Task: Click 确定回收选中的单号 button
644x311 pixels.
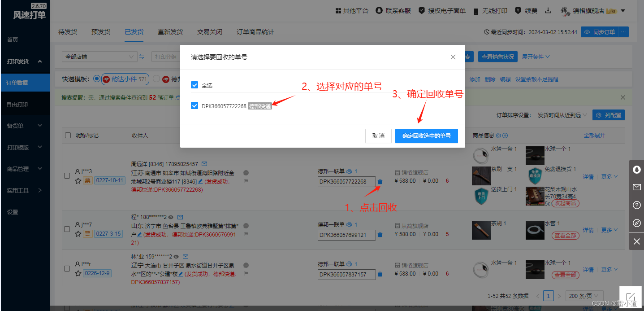Action: (x=427, y=136)
